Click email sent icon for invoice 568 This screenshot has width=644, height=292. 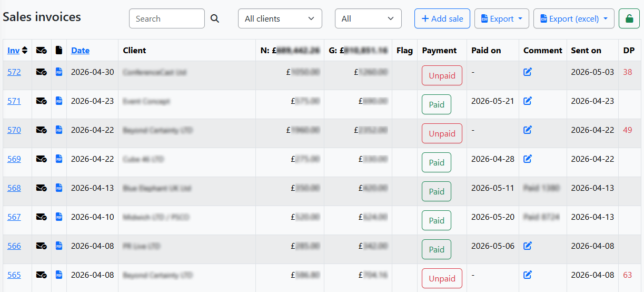pos(41,188)
